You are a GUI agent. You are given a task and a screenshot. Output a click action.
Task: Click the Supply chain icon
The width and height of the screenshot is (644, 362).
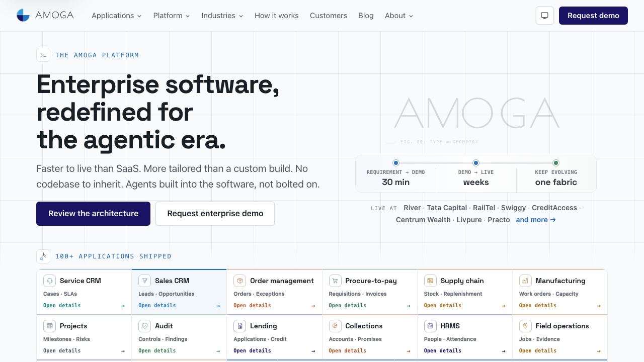coord(430,281)
